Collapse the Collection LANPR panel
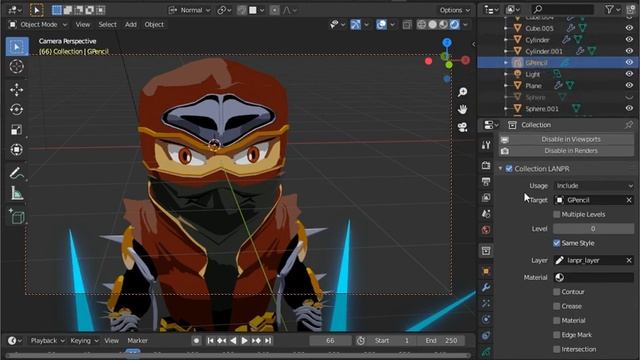Viewport: 640px width, 360px height. click(500, 169)
